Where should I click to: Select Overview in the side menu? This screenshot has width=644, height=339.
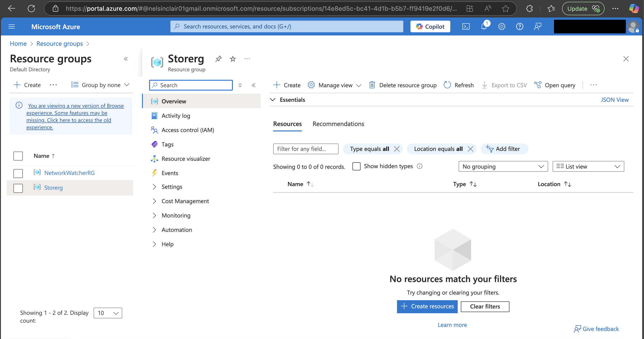coord(202,101)
